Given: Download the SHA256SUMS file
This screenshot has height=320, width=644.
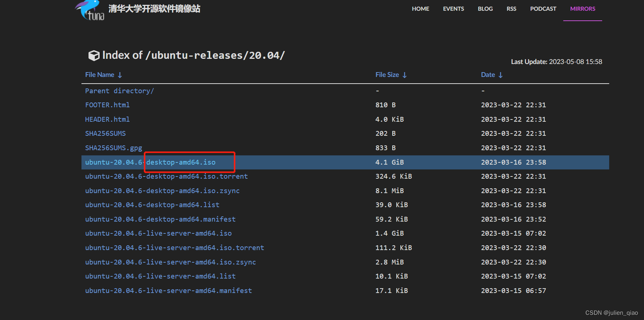Looking at the screenshot, I should [x=106, y=134].
